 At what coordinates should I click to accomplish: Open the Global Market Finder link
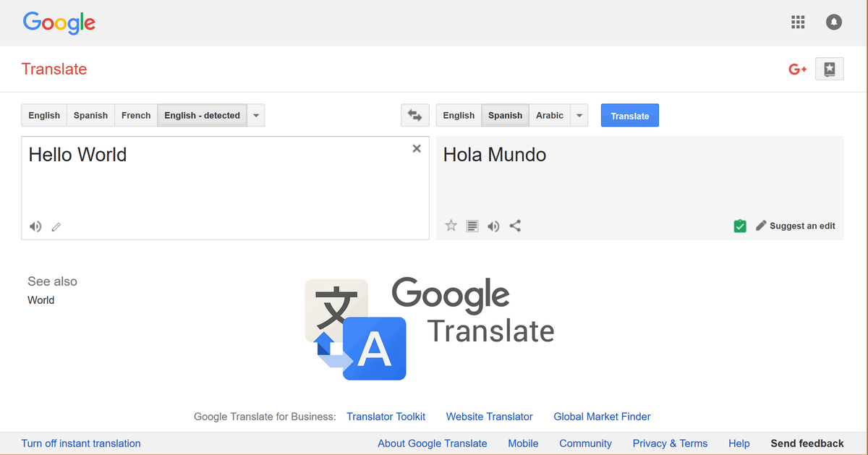(603, 417)
